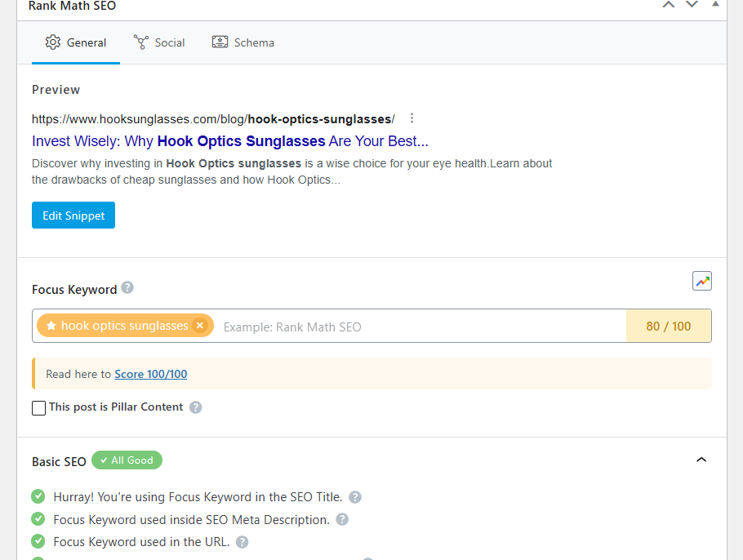Open the Trends chart icon
The image size is (743, 560).
point(702,281)
